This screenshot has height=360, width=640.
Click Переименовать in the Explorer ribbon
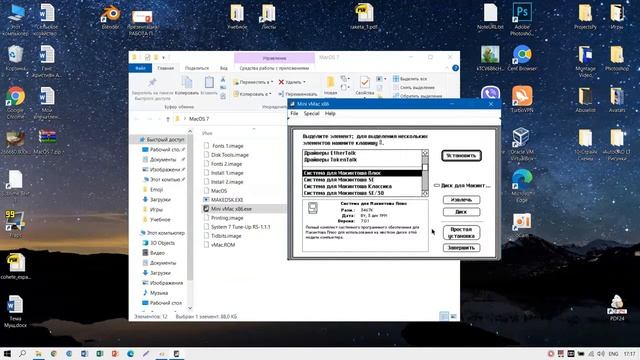[298, 94]
